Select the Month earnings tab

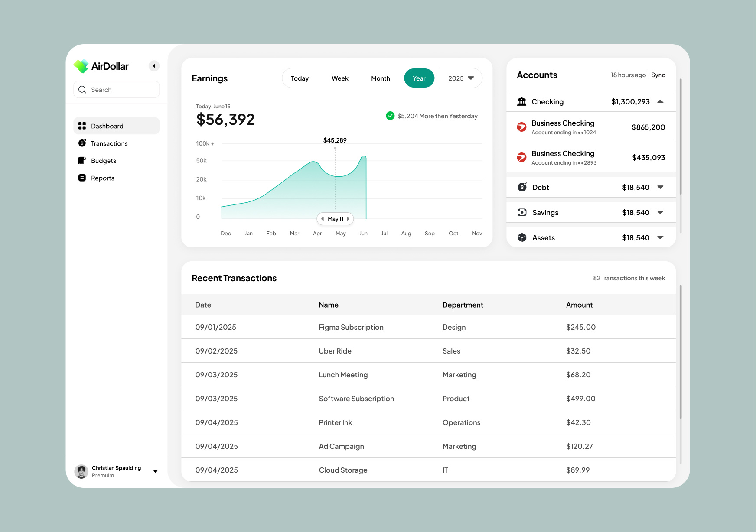coord(380,78)
